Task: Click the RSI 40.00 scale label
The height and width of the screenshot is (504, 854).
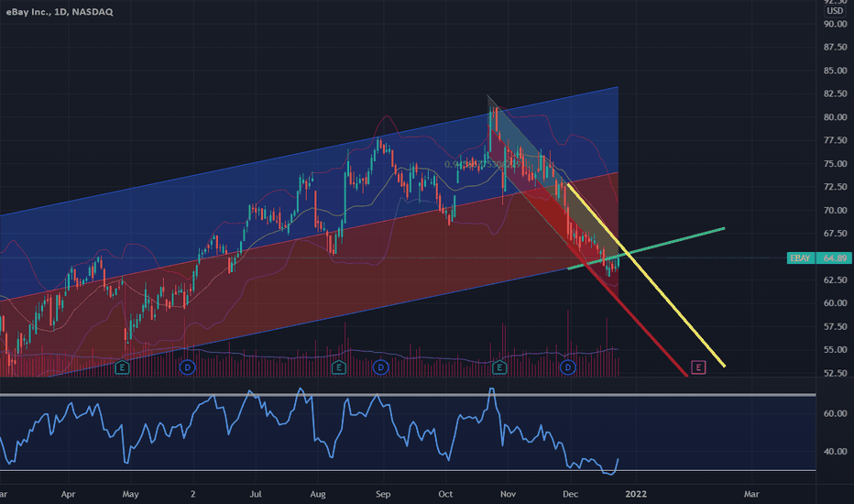Action: tap(835, 452)
